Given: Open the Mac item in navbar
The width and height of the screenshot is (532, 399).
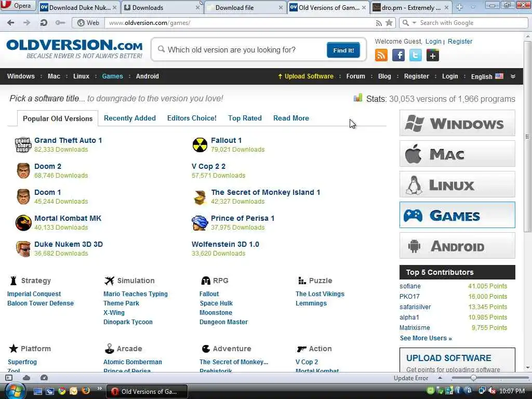Looking at the screenshot, I should [x=54, y=76].
